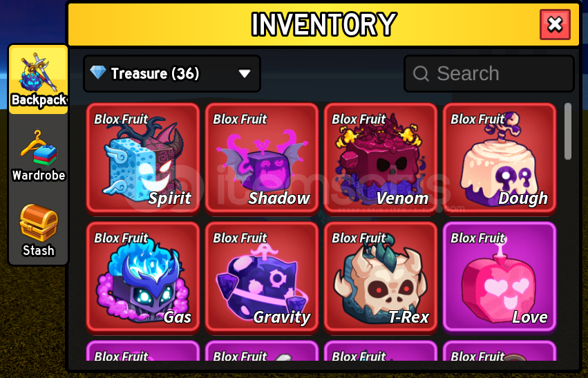Select the partially visible bottom-right Blox Fruit
The image size is (588, 378).
500,351
